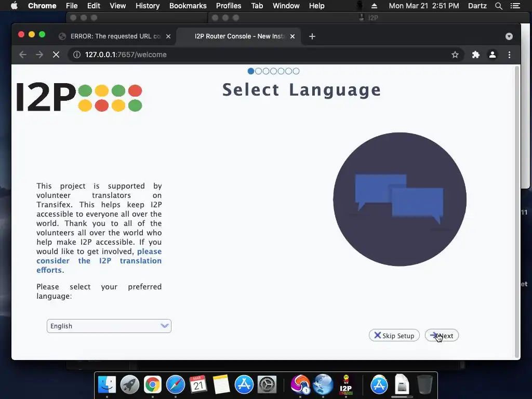Click the speech bubbles language illustration
Image resolution: width=532 pixels, height=399 pixels.
(x=400, y=199)
